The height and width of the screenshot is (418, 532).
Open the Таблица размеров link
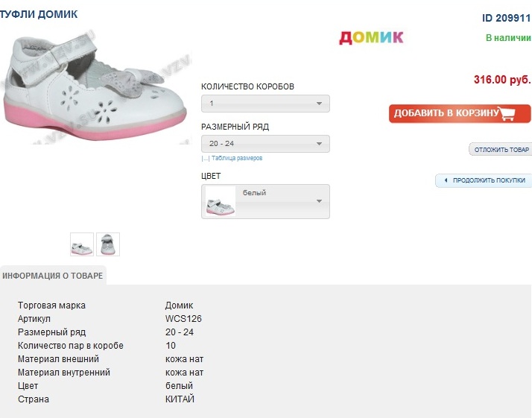tap(237, 158)
